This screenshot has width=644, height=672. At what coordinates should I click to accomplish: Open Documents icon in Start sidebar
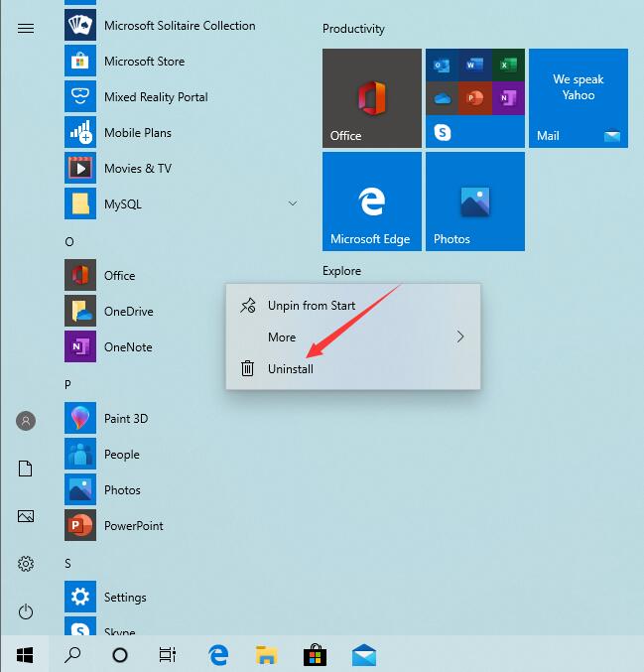point(26,469)
